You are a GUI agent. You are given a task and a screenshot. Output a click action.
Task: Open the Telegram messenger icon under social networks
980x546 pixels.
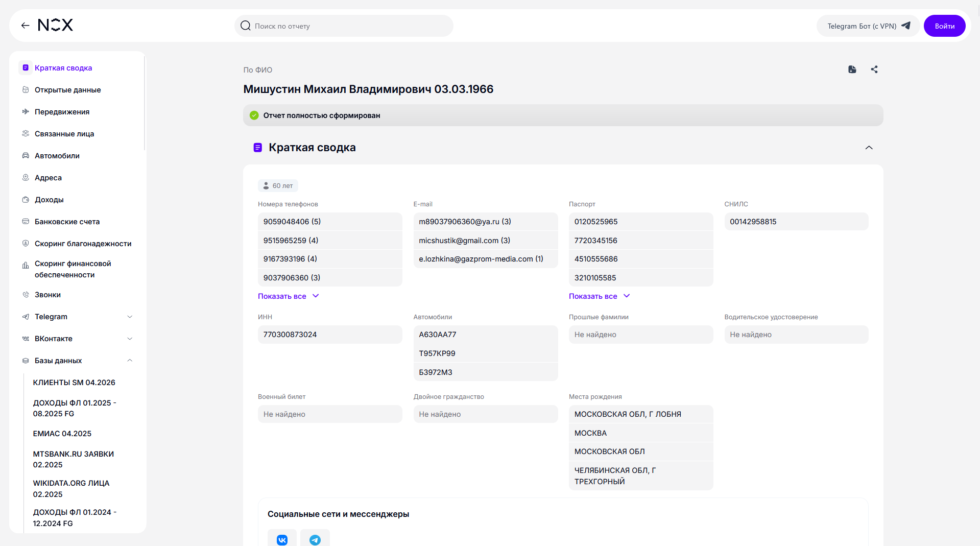(315, 539)
